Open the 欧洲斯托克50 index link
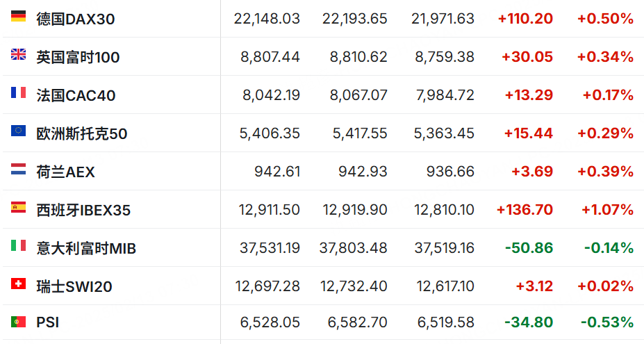 [x=82, y=133]
